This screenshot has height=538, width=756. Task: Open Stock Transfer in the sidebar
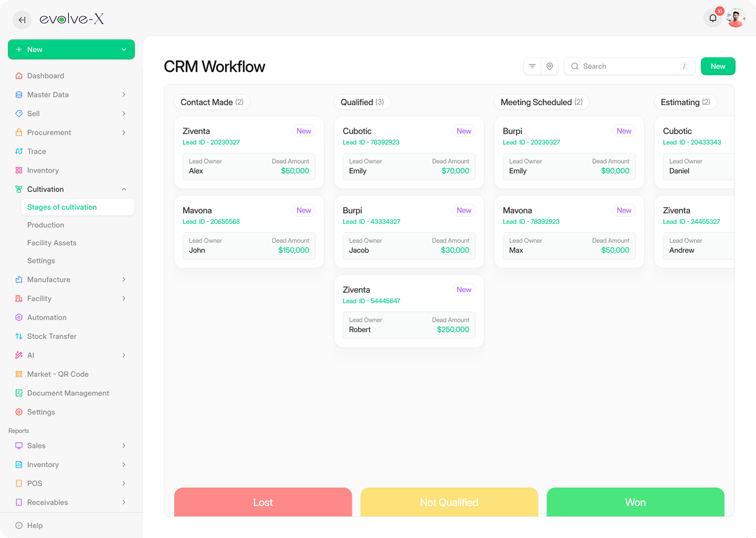52,336
